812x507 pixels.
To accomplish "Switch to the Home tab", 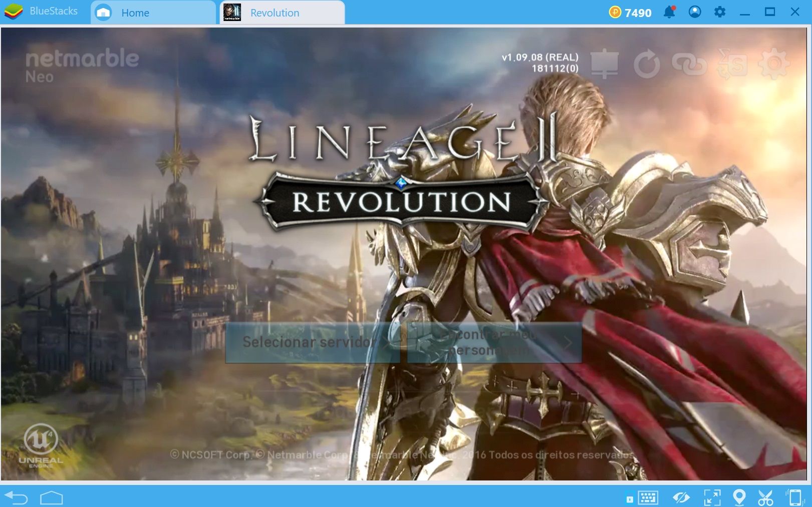I will [154, 13].
